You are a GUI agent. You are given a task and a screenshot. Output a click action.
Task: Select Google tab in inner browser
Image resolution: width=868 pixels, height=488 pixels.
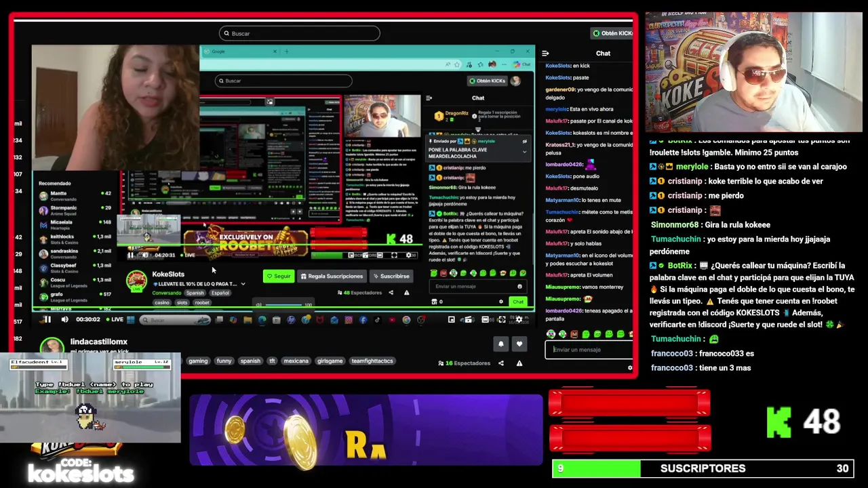pyautogui.click(x=241, y=52)
